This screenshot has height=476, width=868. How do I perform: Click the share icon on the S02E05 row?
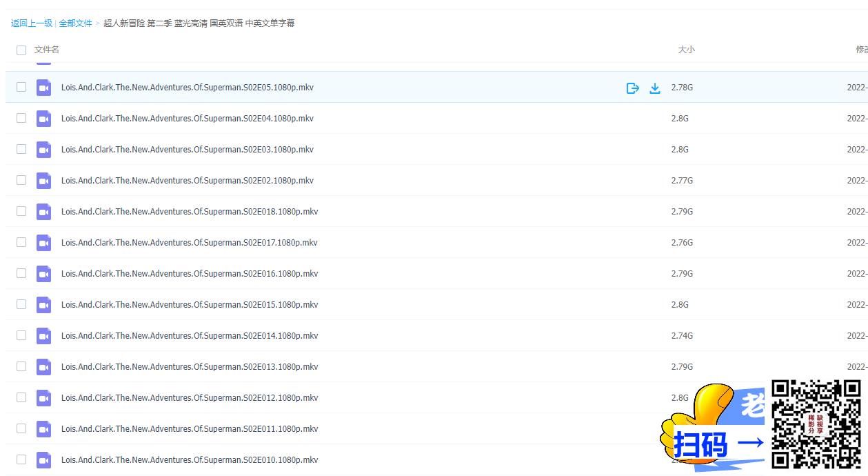point(632,88)
